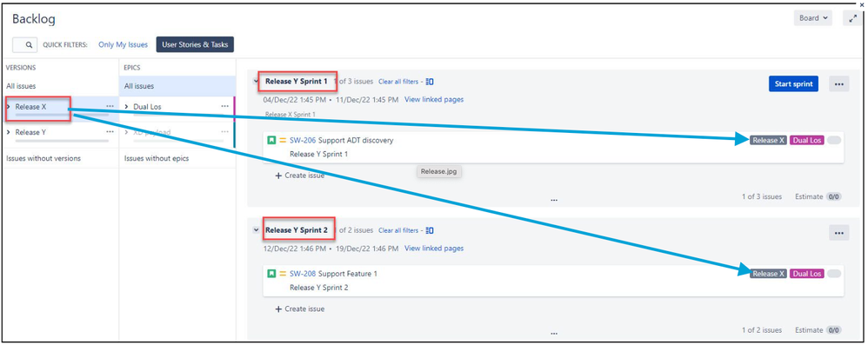This screenshot has width=868, height=345.
Task: Click Dual Los epic label on SW-206
Action: coord(807,141)
